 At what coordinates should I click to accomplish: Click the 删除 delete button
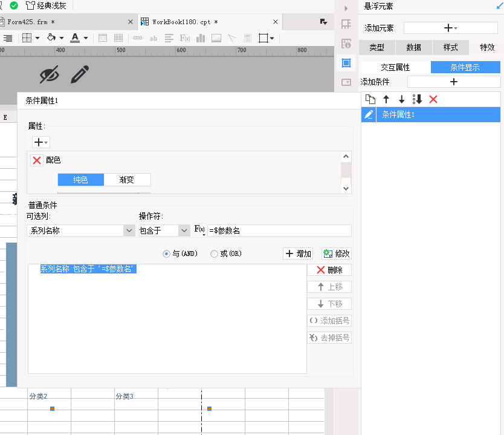(329, 270)
